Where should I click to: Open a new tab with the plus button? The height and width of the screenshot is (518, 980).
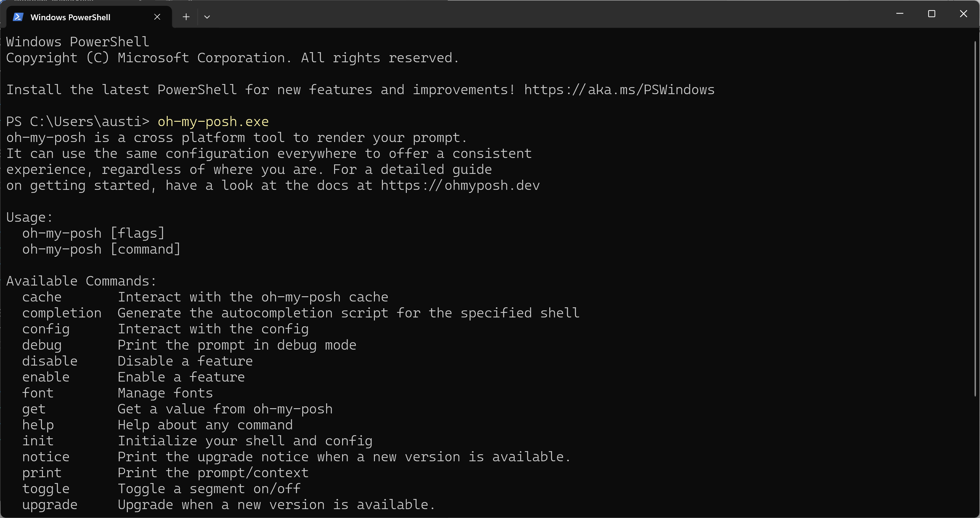186,17
